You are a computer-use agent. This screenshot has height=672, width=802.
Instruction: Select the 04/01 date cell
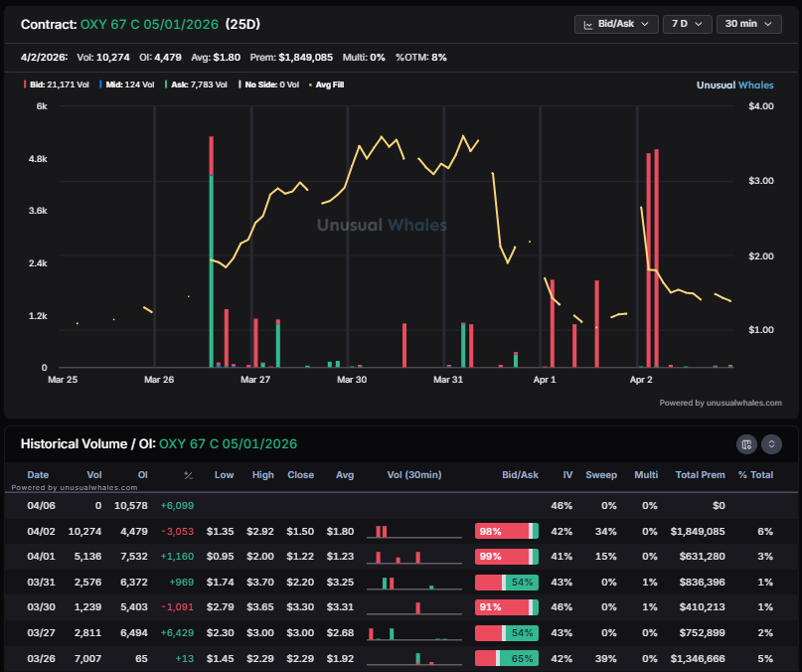point(41,557)
